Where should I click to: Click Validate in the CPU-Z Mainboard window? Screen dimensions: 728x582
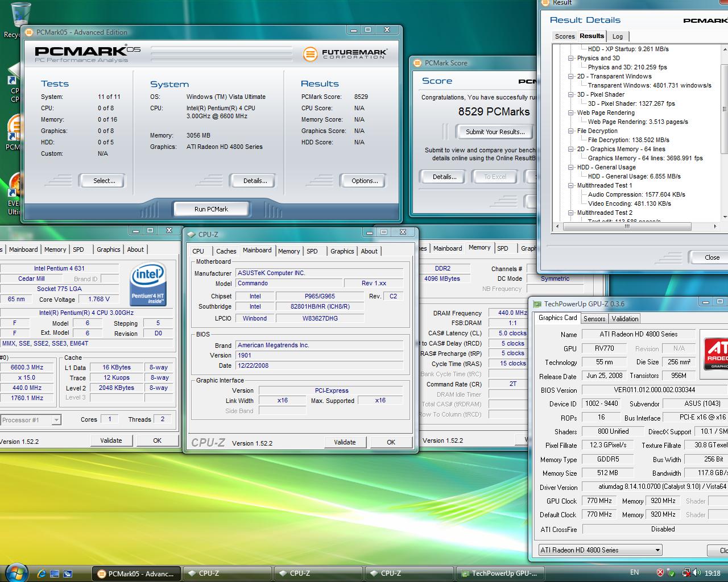click(345, 442)
